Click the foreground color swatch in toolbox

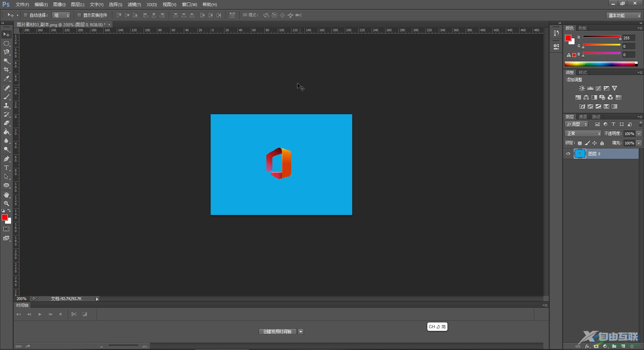5,218
